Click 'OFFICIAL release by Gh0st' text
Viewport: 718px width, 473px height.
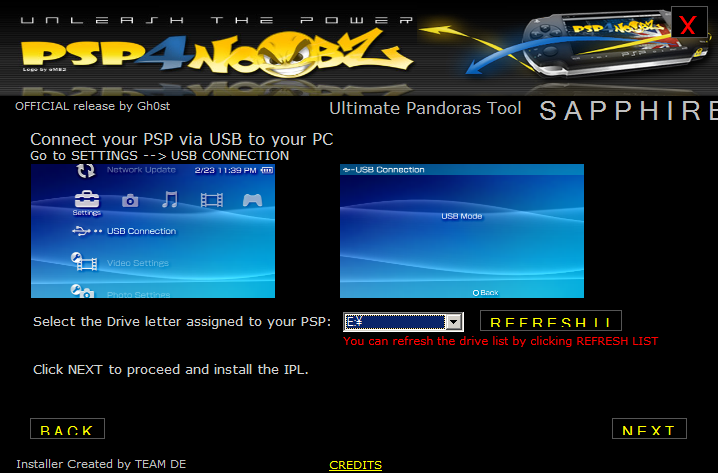(92, 106)
